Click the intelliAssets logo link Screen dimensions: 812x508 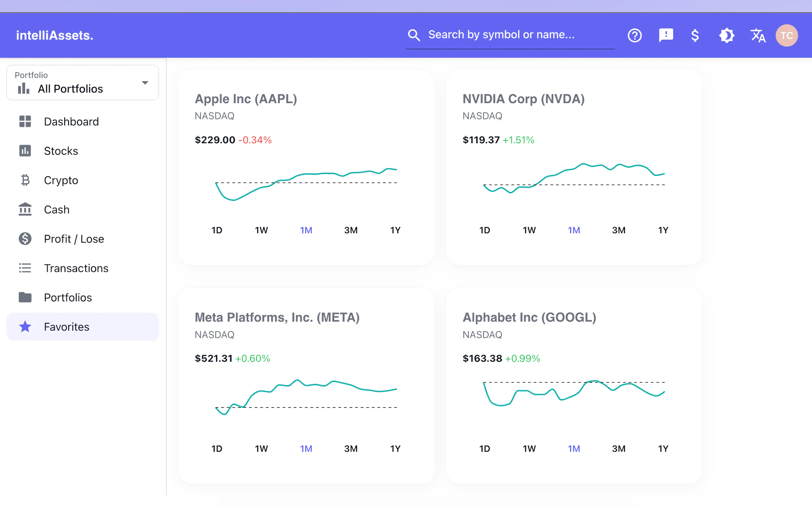pos(55,35)
